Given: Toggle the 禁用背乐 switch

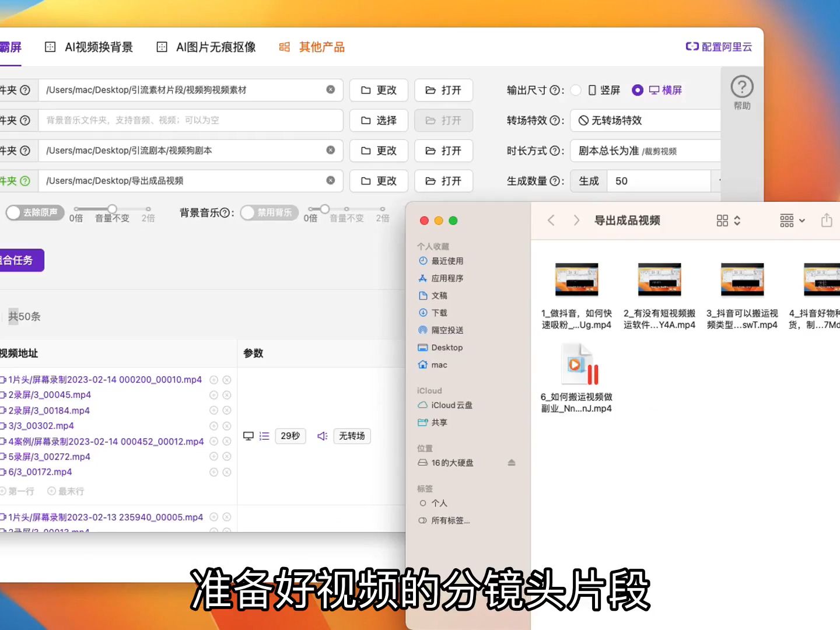Looking at the screenshot, I should (269, 213).
